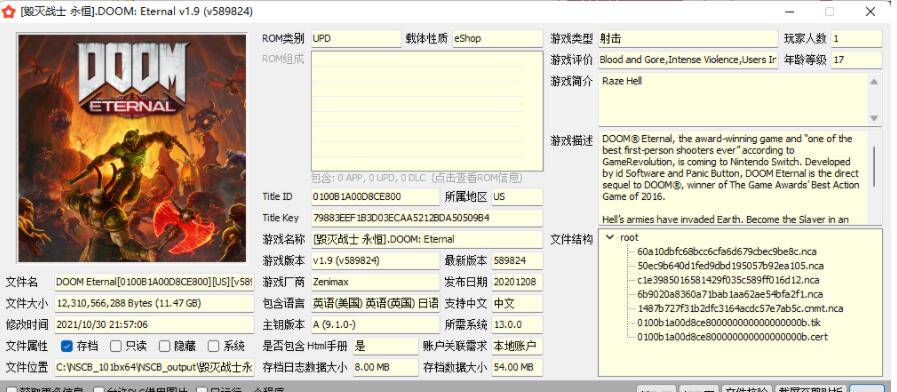Click the 载体性质 field showing eShop
Screen dimensions: 897x392
point(497,39)
